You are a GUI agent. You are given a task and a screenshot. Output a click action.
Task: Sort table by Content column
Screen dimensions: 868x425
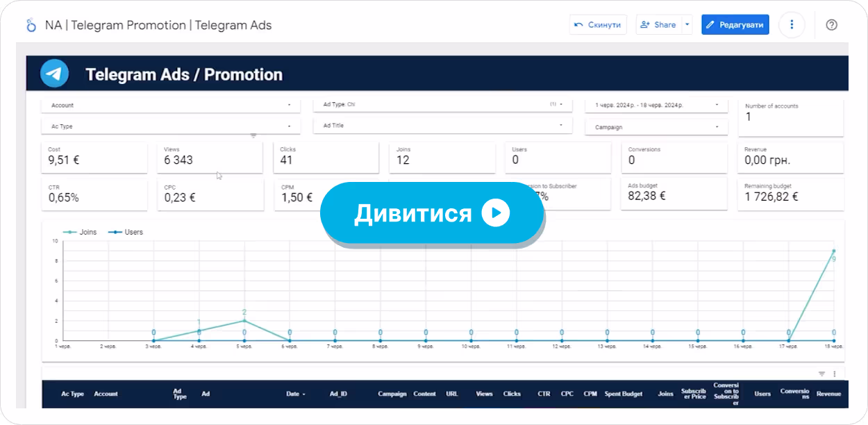[425, 394]
